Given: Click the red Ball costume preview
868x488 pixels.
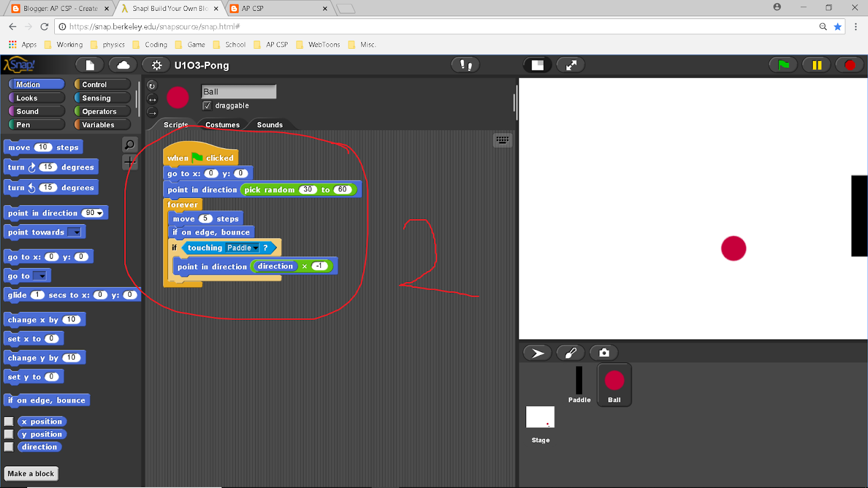Looking at the screenshot, I should click(178, 98).
